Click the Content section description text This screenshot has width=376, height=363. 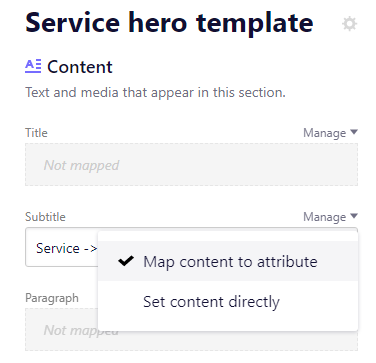155,92
